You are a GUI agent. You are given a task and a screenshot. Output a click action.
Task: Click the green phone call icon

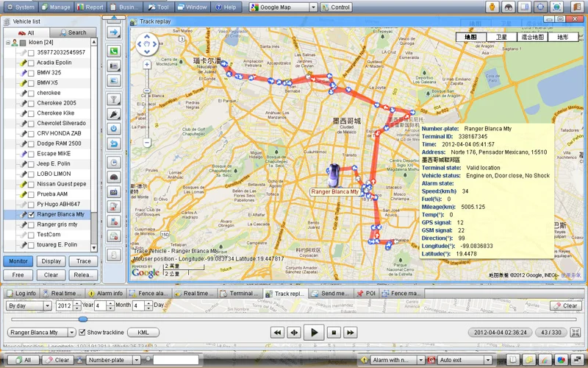[114, 52]
